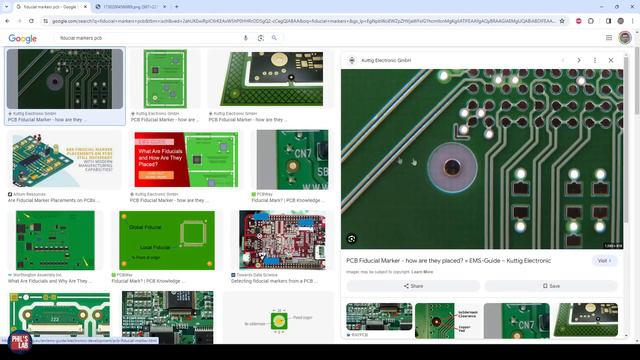Open Global Fiducial / Local Fiducial diagram
The image size is (640, 360).
tap(167, 240)
